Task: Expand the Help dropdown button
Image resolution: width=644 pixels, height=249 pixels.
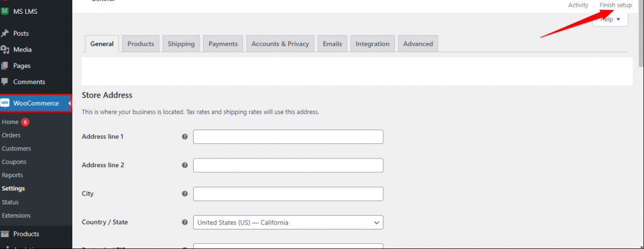Action: [610, 19]
